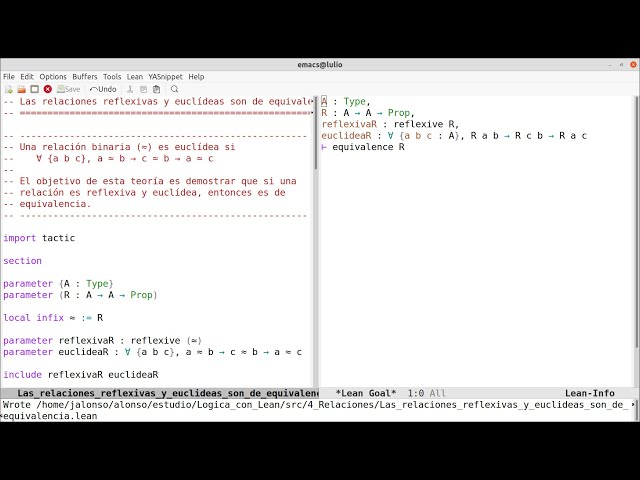Open the Edit menu
640x480 pixels.
pyautogui.click(x=27, y=77)
